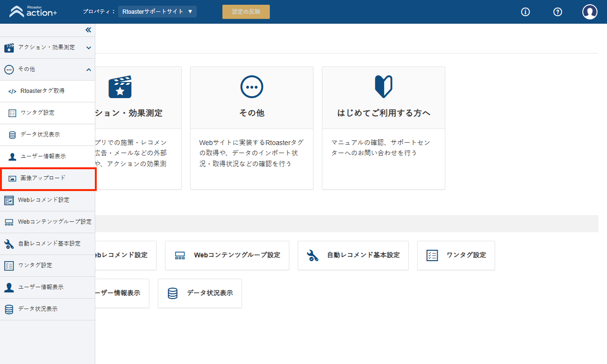
Task: Open Webレコメンド設定 sidebar shortcut
Action: coord(47,200)
